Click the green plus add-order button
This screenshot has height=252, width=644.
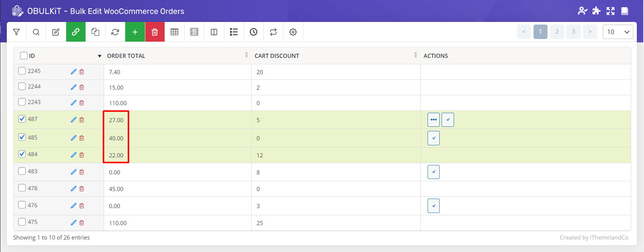(x=135, y=32)
